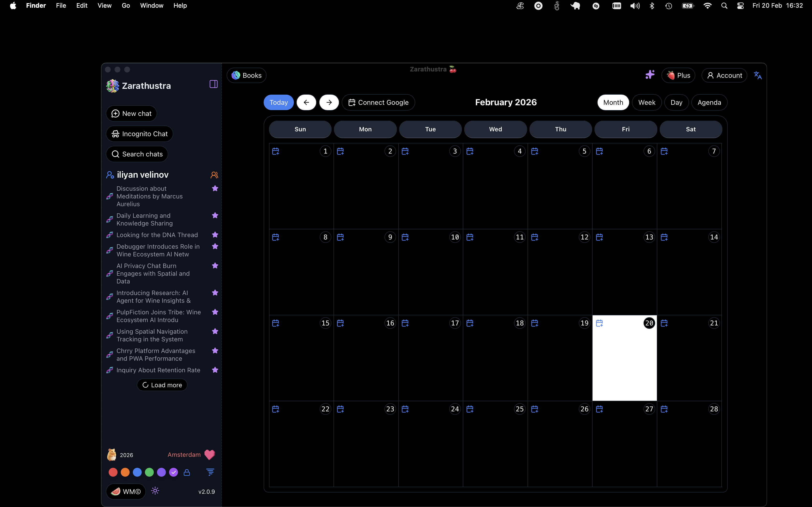Image resolution: width=812 pixels, height=507 pixels.
Task: Open the Agenda view tab
Action: click(709, 103)
